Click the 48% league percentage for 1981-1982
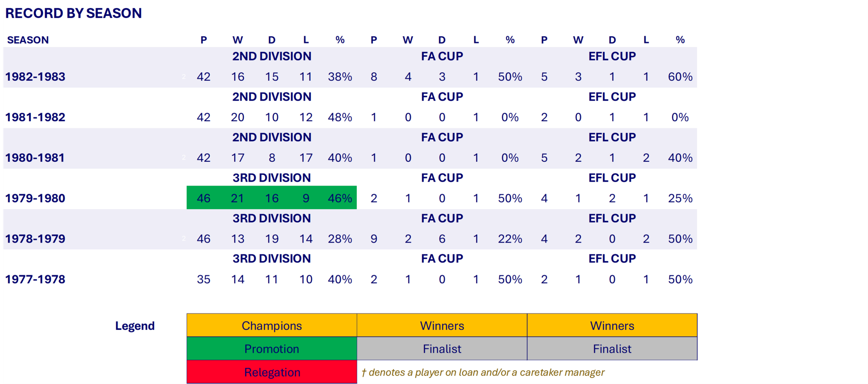 click(x=340, y=117)
